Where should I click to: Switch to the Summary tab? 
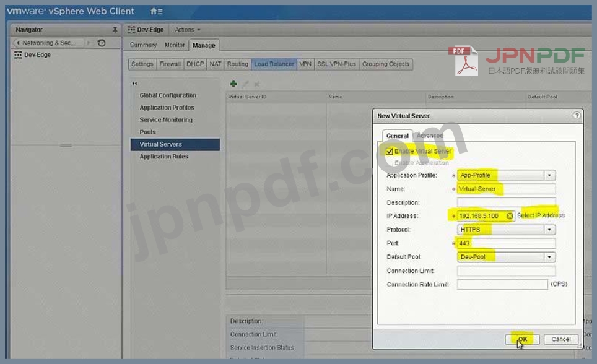[143, 45]
